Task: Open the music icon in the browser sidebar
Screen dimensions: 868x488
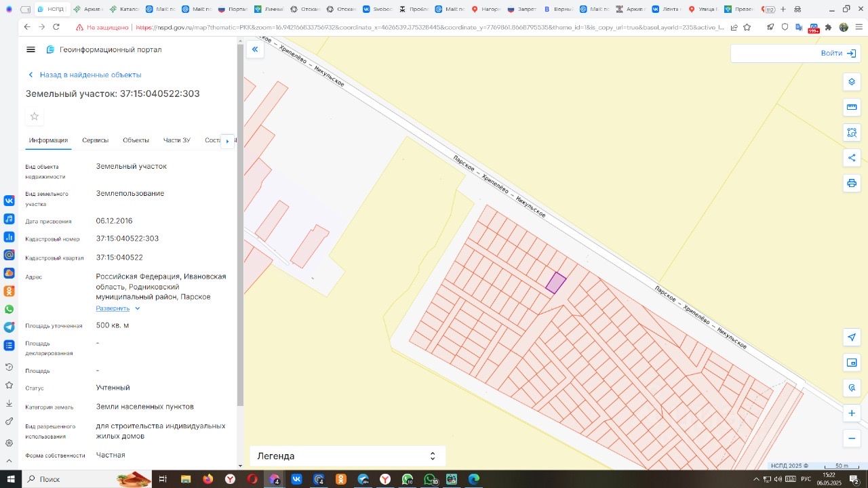Action: click(9, 219)
